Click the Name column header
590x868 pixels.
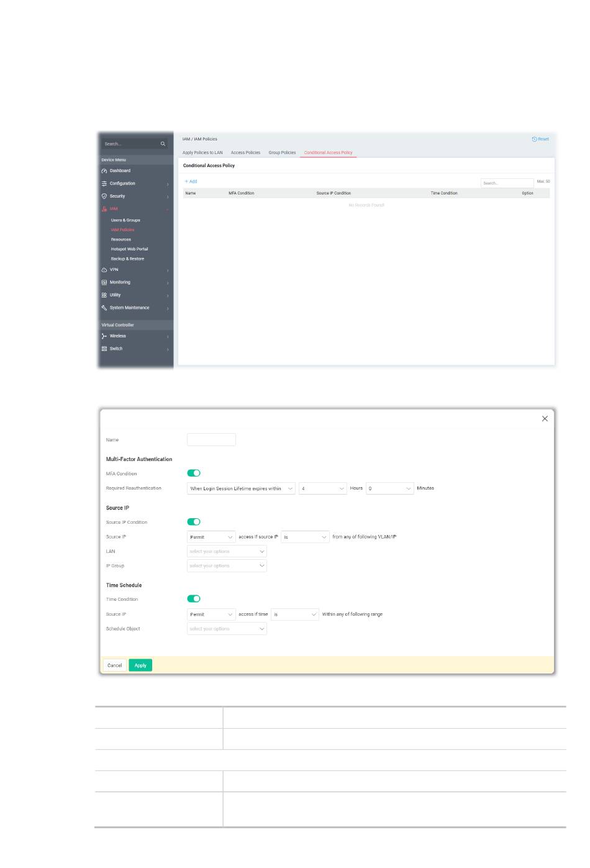[191, 193]
